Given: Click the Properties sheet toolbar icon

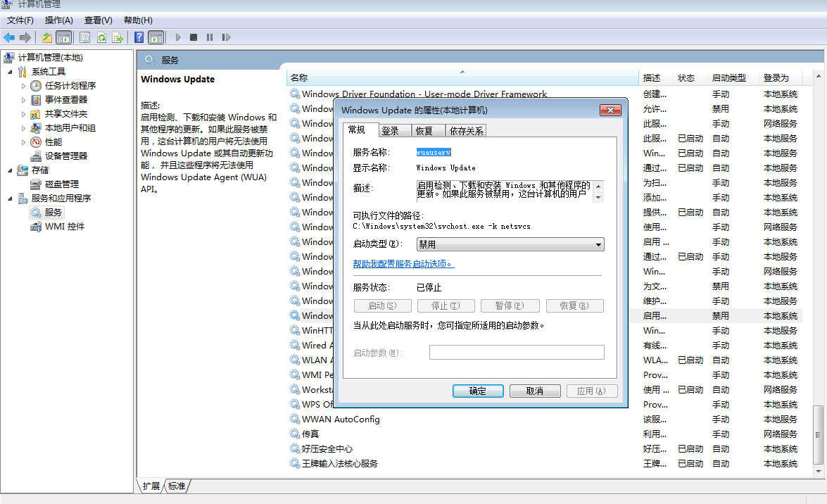Looking at the screenshot, I should point(84,37).
